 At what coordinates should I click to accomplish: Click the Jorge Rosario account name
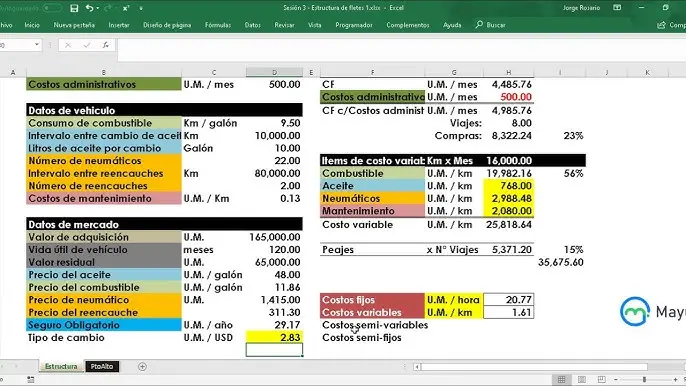point(581,8)
